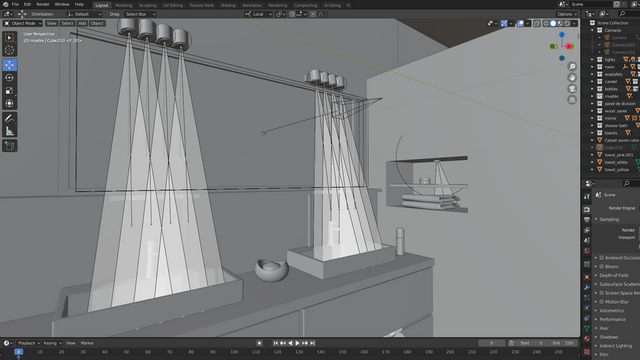This screenshot has height=360, width=640.
Task: Open the Texture properties tab
Action: [x=587, y=351]
